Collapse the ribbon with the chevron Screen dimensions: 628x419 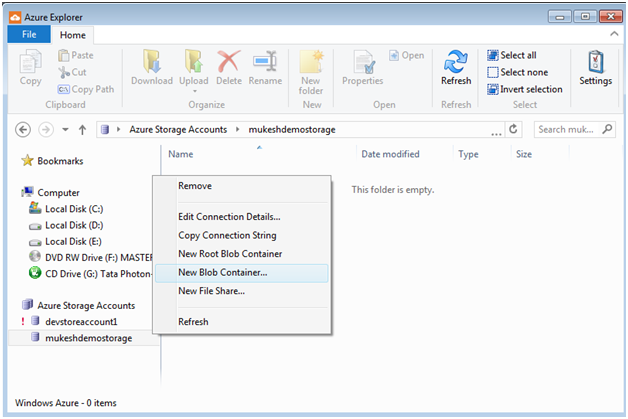point(614,34)
